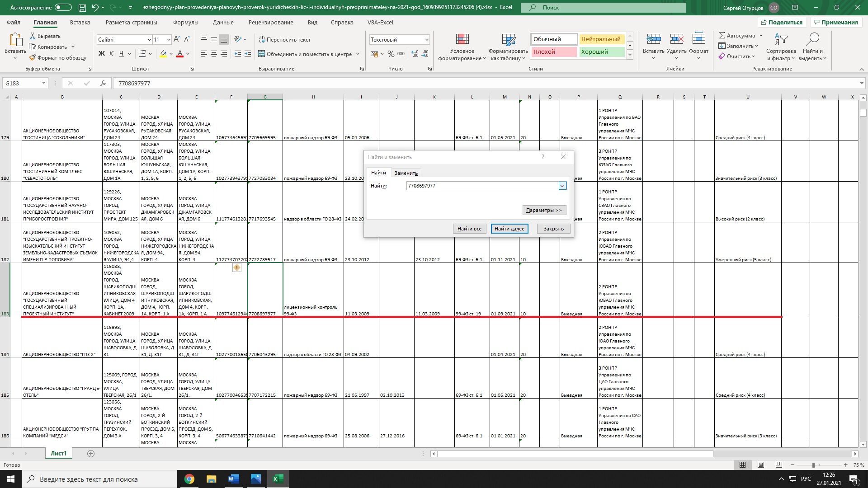Click the zoom slider in status bar
Screen dimensions: 868x488
point(813,465)
